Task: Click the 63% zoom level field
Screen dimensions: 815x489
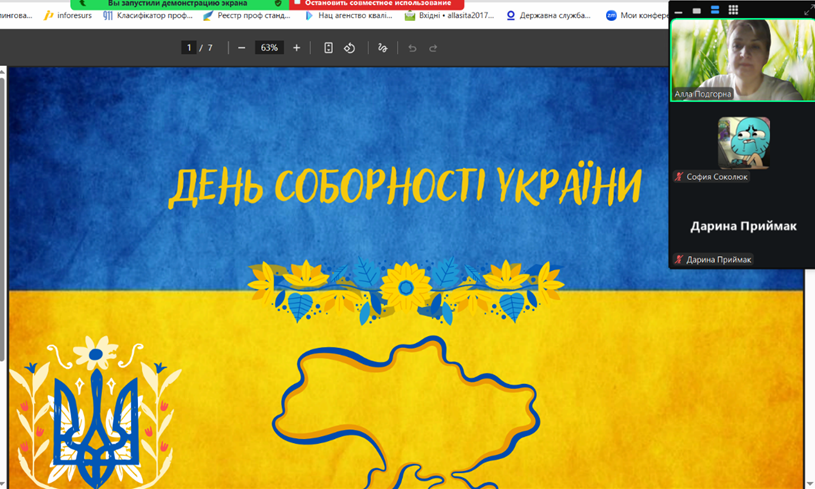Action: click(x=269, y=48)
